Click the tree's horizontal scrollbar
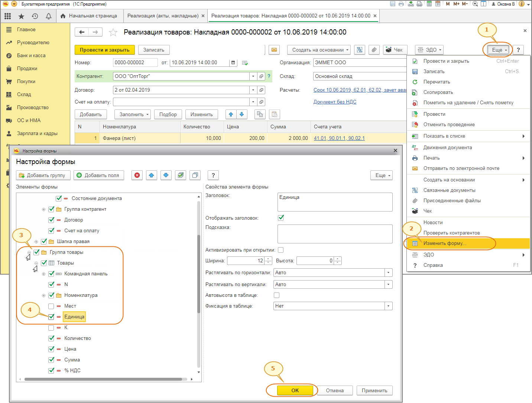The image size is (532, 403). pos(103,379)
